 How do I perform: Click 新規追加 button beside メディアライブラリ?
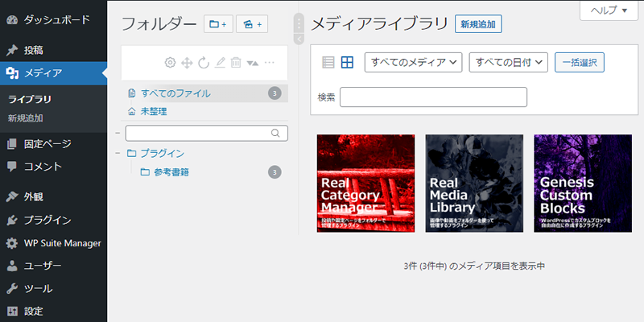click(478, 24)
